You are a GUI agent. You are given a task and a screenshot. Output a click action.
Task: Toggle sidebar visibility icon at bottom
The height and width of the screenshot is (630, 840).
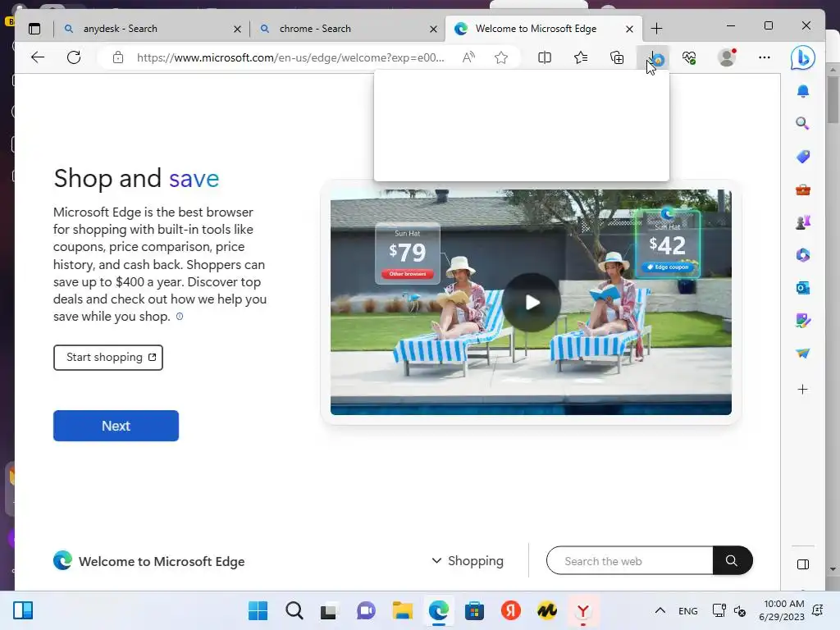pyautogui.click(x=802, y=564)
